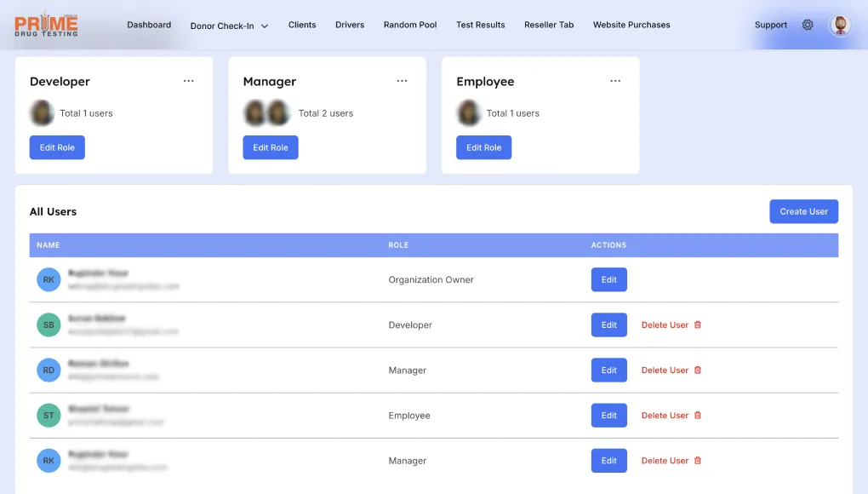Screen dimensions: 868x494
Task: Click the SB user avatar circle
Action: tap(49, 325)
